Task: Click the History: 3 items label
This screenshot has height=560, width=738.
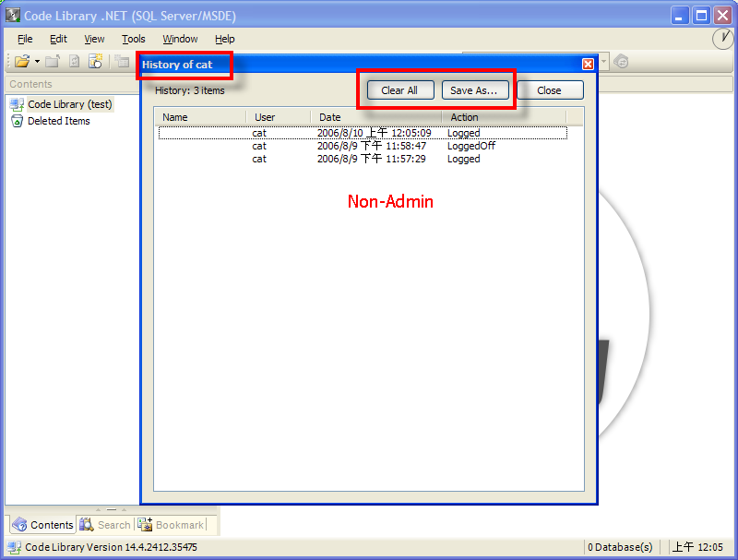Action: 190,90
